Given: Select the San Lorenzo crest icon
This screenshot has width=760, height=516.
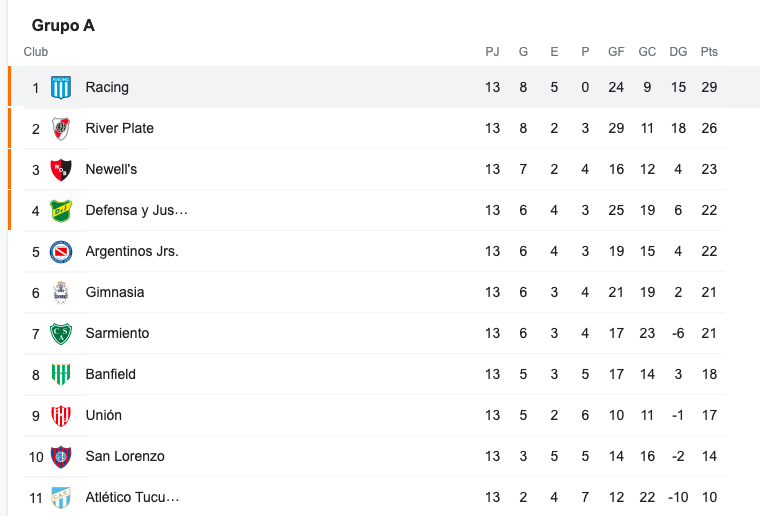Looking at the screenshot, I should 61,457.
